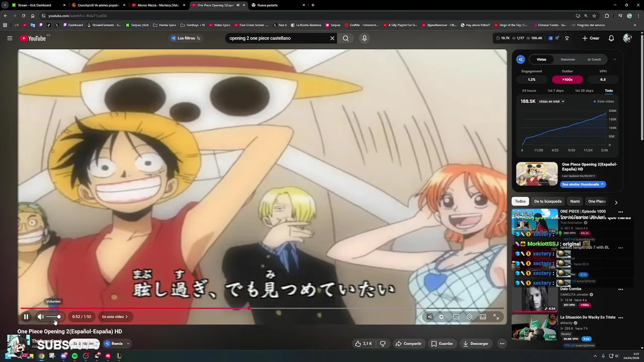Open Spotify from the taskbar
The image size is (644, 362).
pyautogui.click(x=74, y=356)
